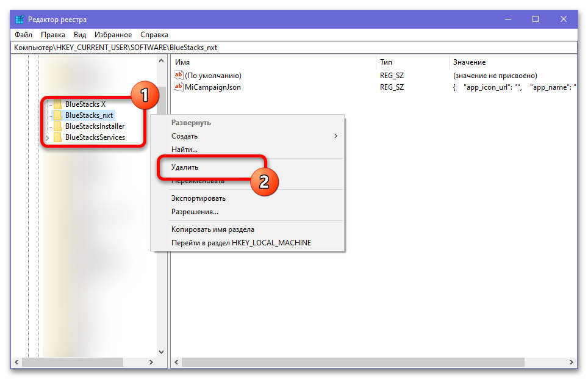Click the tree pane scroll up arrow
This screenshot has height=379, width=588.
(x=161, y=60)
